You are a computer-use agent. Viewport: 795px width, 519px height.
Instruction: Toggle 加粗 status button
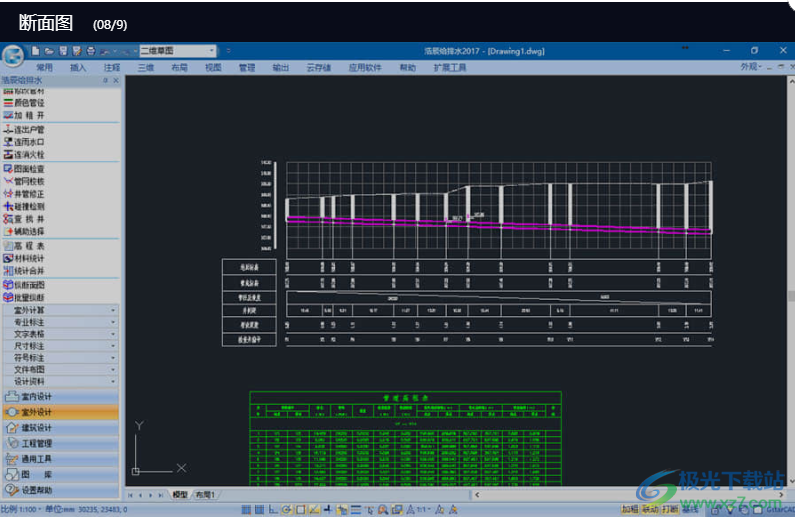click(x=630, y=509)
